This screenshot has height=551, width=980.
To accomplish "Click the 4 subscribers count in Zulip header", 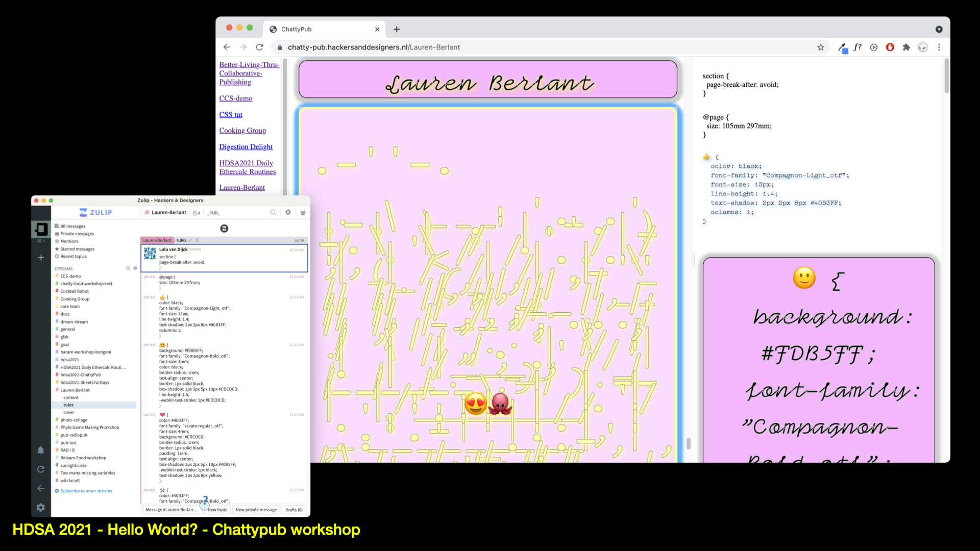I will (197, 213).
